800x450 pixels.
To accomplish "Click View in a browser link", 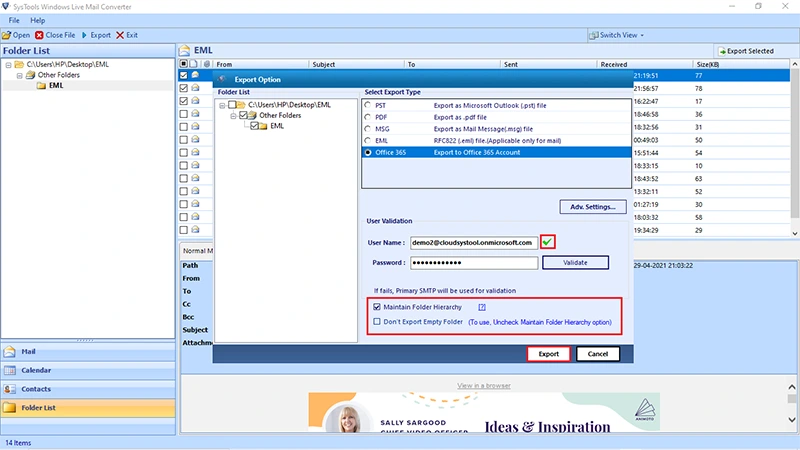I will coord(484,386).
